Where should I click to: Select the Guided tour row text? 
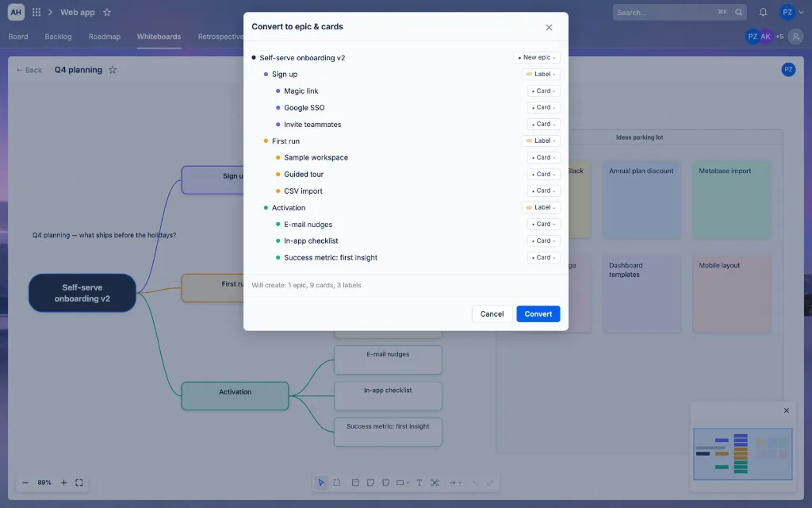[x=304, y=174]
